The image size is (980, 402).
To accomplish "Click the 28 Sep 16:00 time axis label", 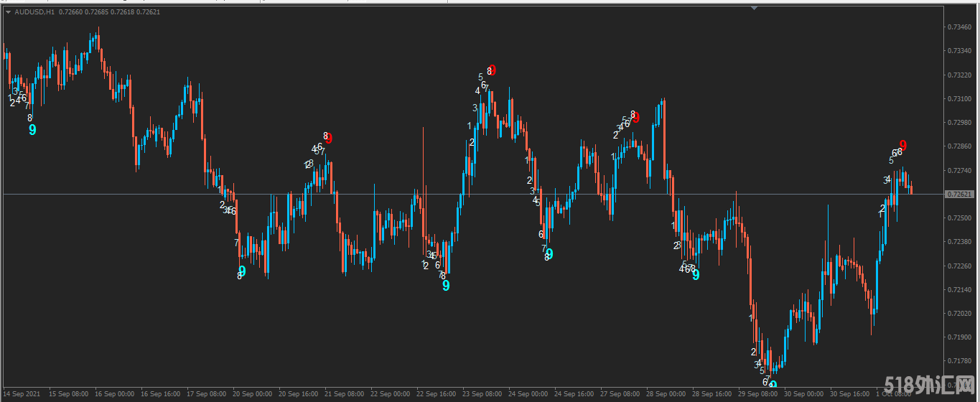I will pyautogui.click(x=712, y=394).
